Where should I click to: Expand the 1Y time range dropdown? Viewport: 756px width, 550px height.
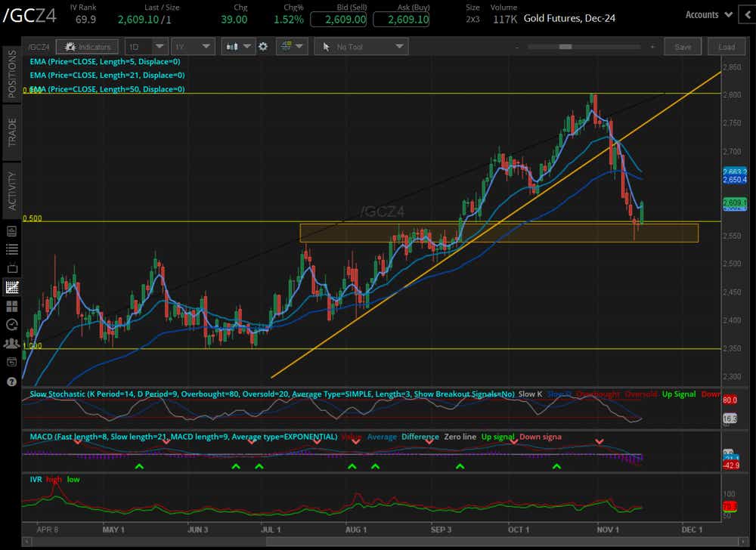click(206, 47)
